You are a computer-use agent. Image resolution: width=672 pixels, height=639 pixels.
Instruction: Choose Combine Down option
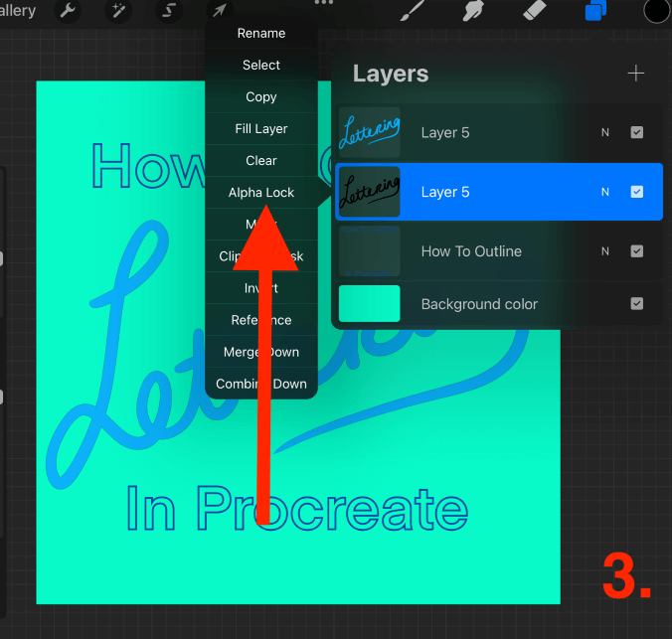coord(261,384)
